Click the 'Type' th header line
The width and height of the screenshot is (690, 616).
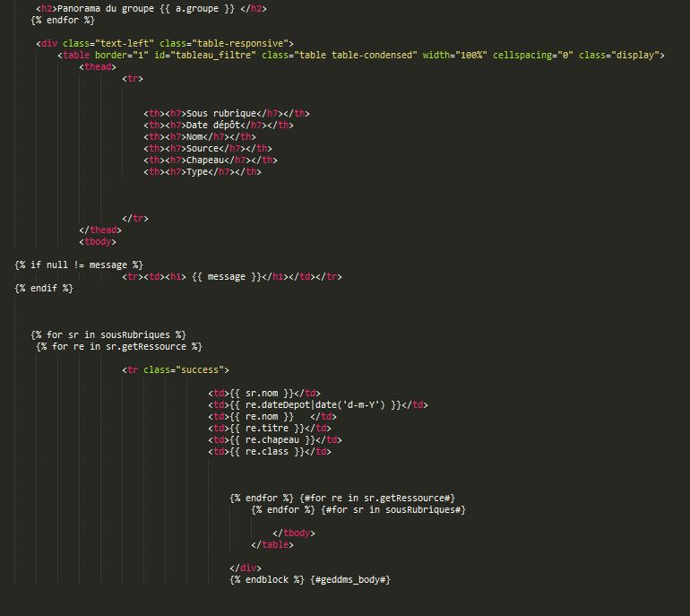click(203, 172)
